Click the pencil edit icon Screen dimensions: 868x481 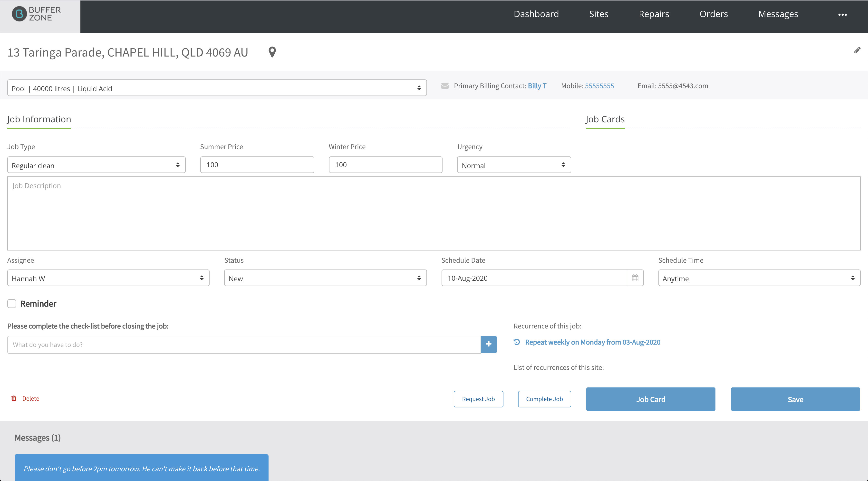[857, 50]
